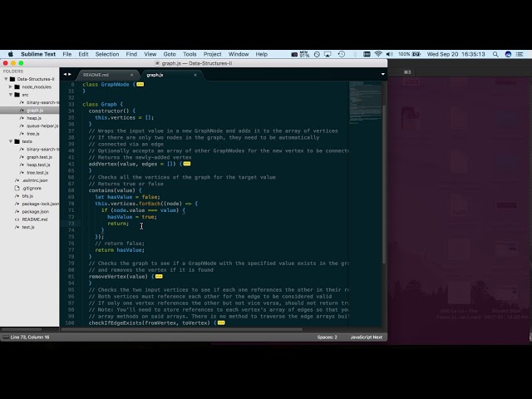The image size is (532, 399).
Task: Open package-lock.json in the sidebar
Action: 41,204
